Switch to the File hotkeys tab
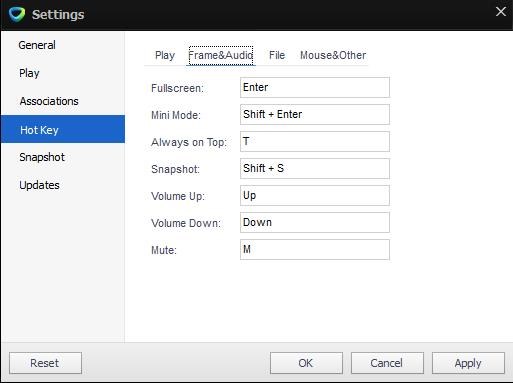 [277, 55]
